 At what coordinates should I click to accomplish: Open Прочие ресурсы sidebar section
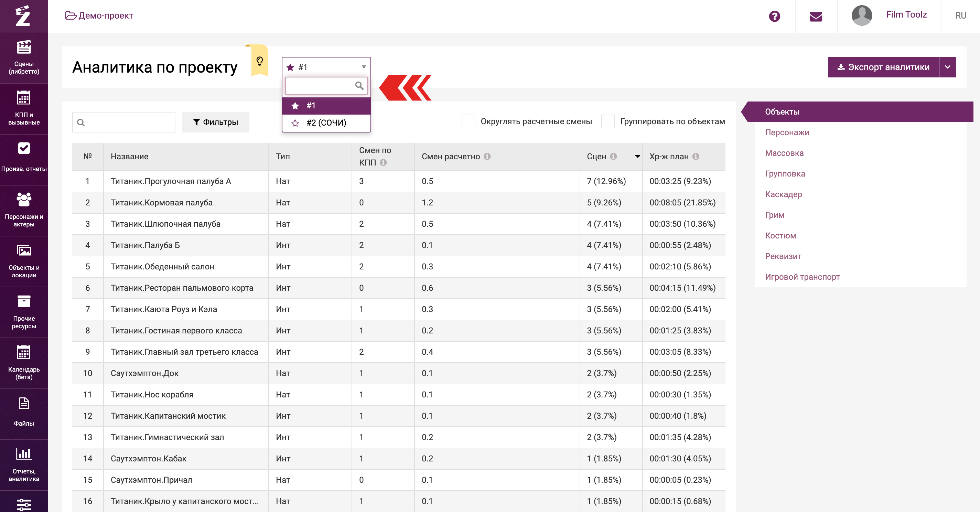pyautogui.click(x=24, y=312)
